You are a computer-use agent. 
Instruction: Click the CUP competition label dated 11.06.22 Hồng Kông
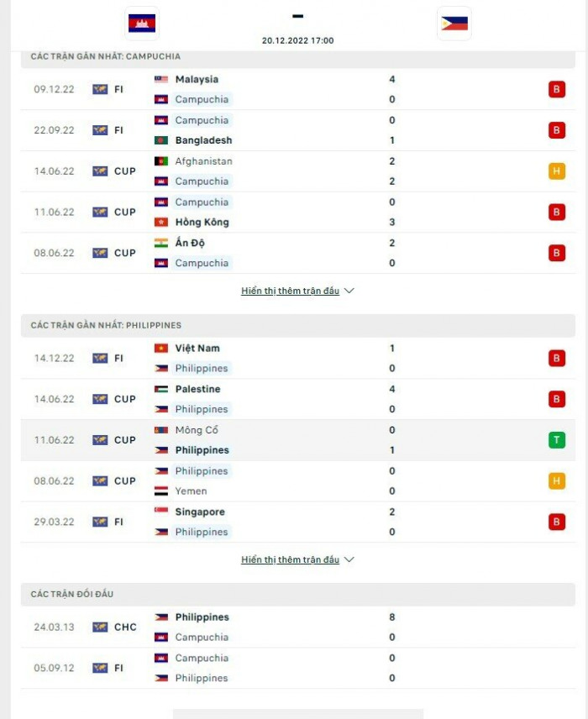point(124,213)
